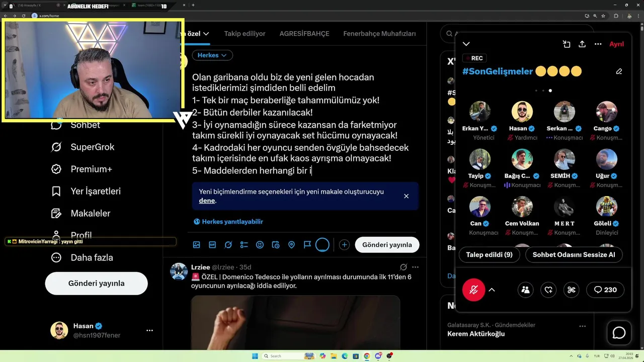644x362 pixels.
Task: Open the floating chat bubble button
Action: tap(619, 333)
